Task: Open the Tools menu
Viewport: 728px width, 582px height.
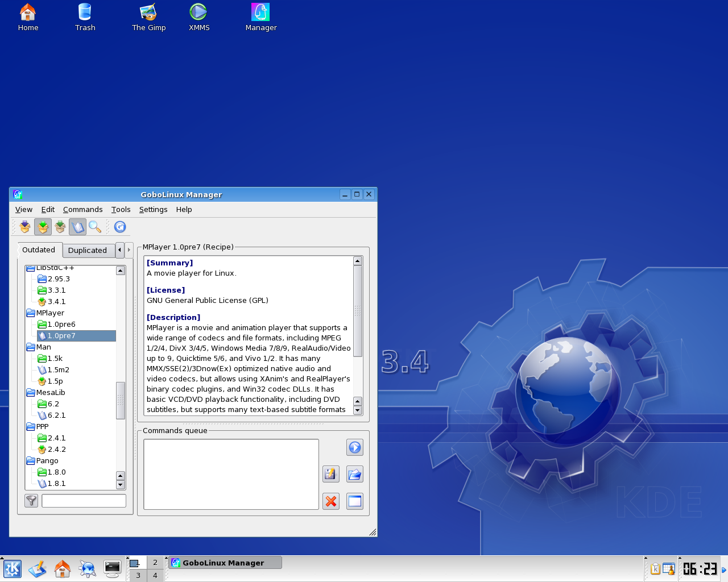Action: click(x=121, y=210)
